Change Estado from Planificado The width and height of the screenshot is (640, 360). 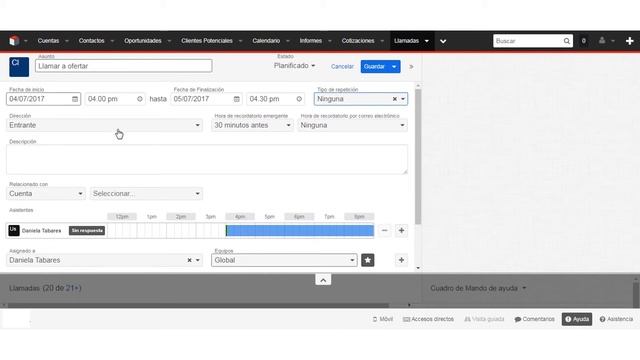(x=294, y=66)
